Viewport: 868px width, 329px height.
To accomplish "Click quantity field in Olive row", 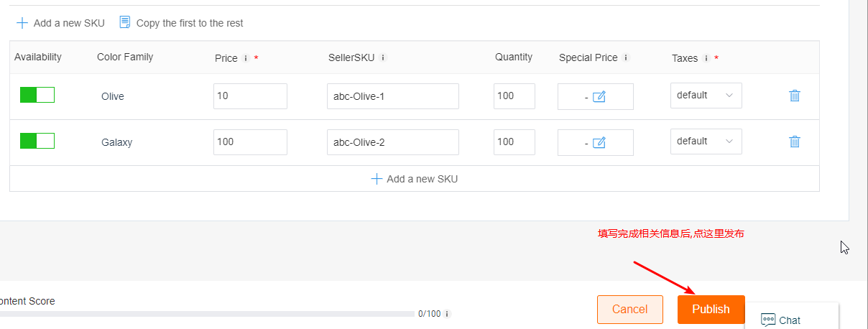I will click(x=514, y=96).
